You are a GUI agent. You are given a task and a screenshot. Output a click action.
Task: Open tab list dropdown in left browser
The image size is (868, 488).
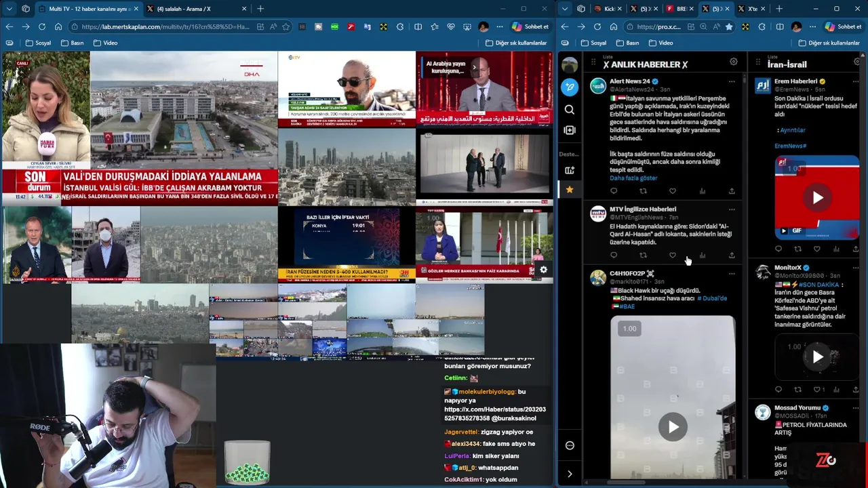[x=9, y=9]
